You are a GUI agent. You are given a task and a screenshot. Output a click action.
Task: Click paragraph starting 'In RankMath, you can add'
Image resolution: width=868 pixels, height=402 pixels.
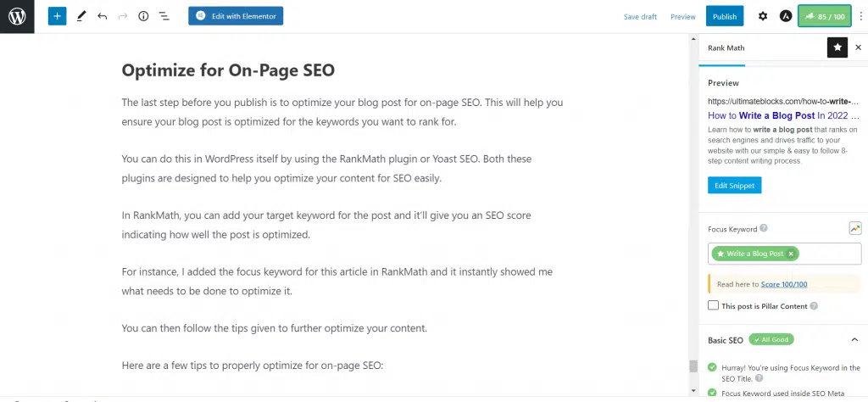326,225
